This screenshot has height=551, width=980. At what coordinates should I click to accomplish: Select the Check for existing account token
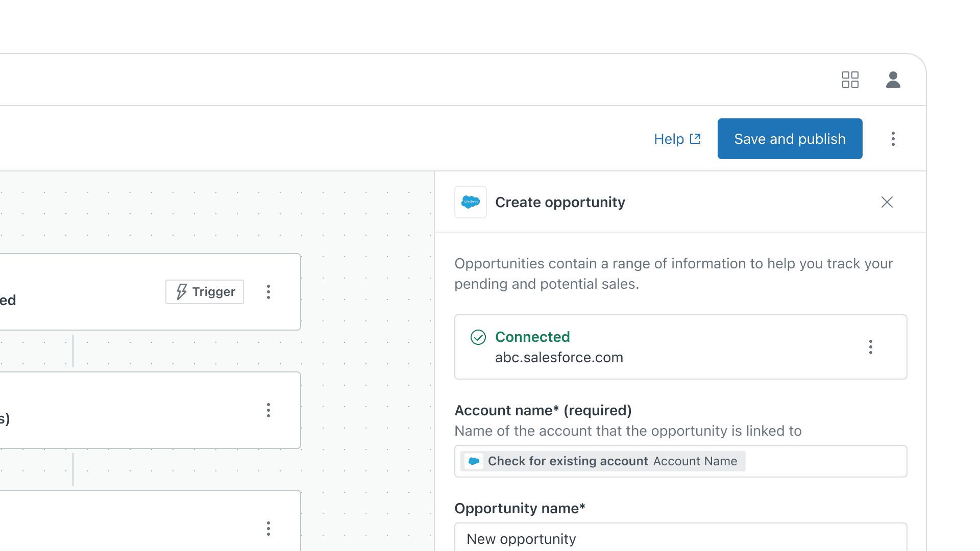(603, 461)
